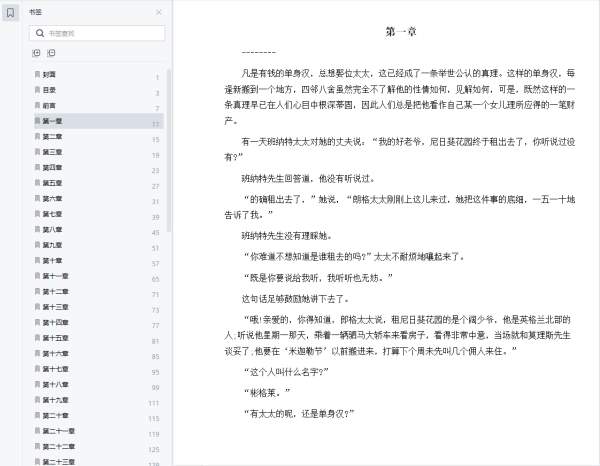This screenshot has width=600, height=466.
Task: Click the bookmark flag icon beside 目录
Action: [x=38, y=90]
